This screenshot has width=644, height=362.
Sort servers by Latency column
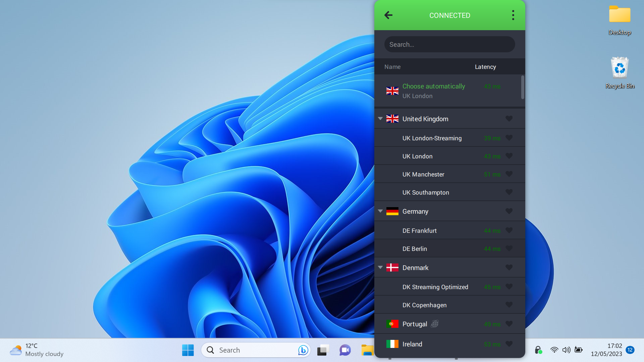[485, 67]
